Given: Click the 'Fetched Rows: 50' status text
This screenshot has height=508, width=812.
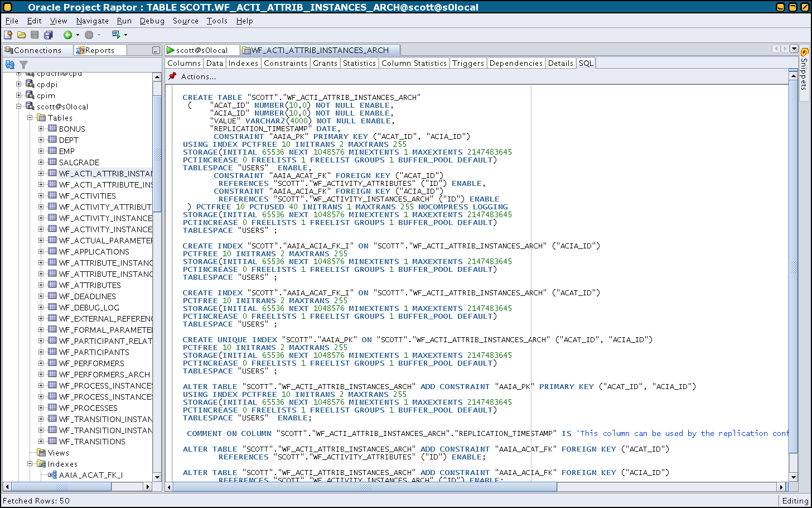Looking at the screenshot, I should pyautogui.click(x=36, y=501).
